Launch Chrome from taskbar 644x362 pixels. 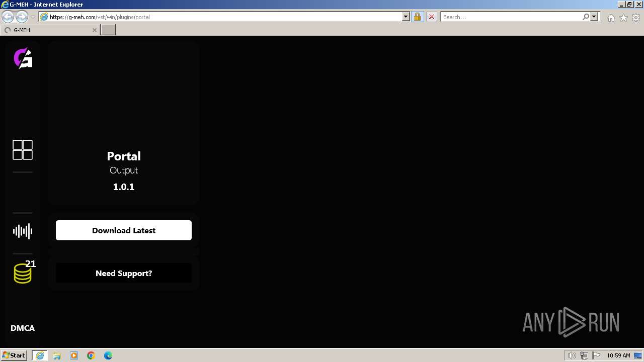pyautogui.click(x=91, y=355)
